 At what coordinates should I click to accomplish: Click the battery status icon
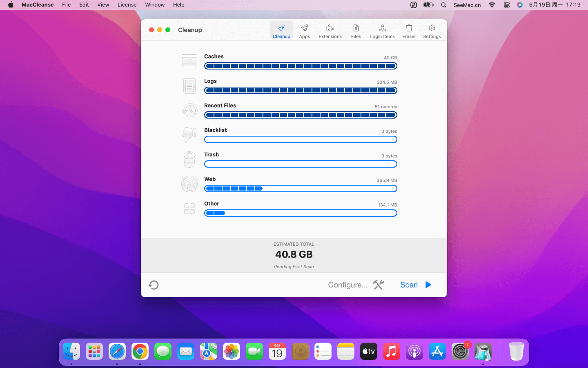[428, 5]
